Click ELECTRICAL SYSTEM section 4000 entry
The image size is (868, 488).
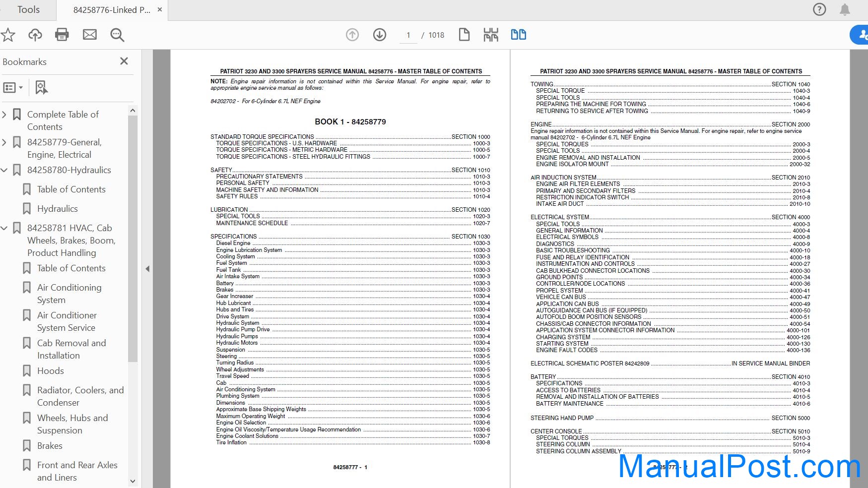(x=670, y=217)
